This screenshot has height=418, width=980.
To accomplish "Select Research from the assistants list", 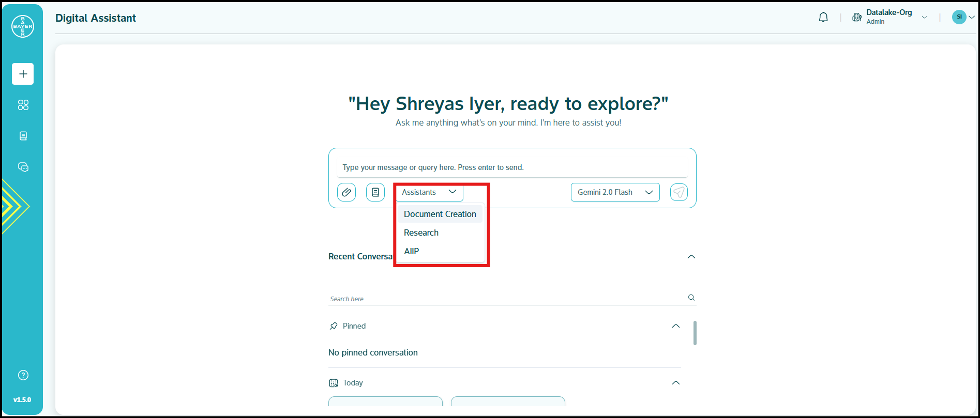I will [421, 233].
